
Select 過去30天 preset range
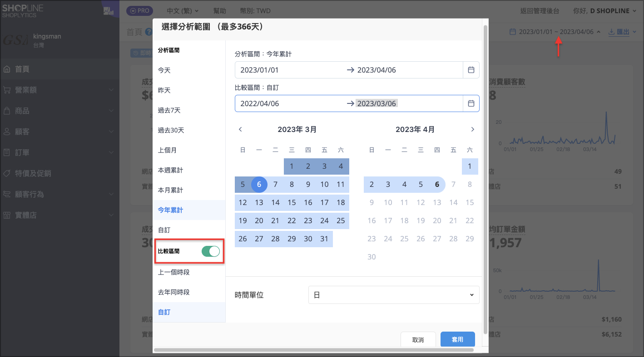click(x=171, y=130)
